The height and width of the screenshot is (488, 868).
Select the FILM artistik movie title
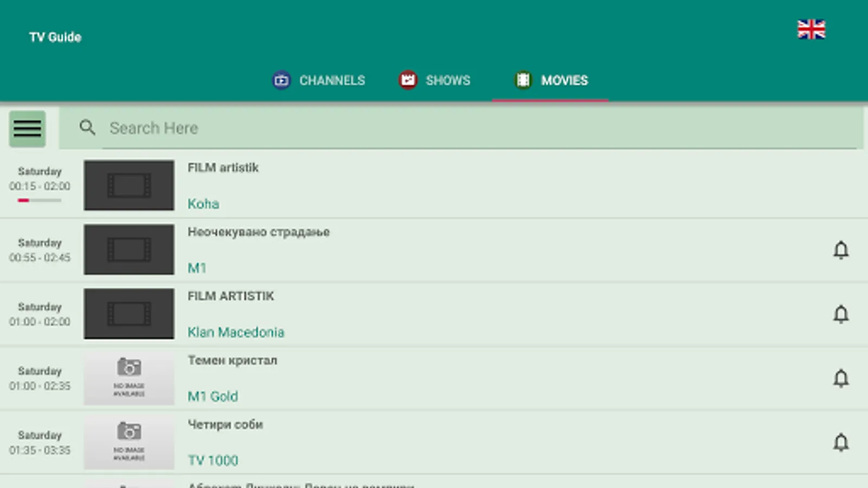point(223,168)
